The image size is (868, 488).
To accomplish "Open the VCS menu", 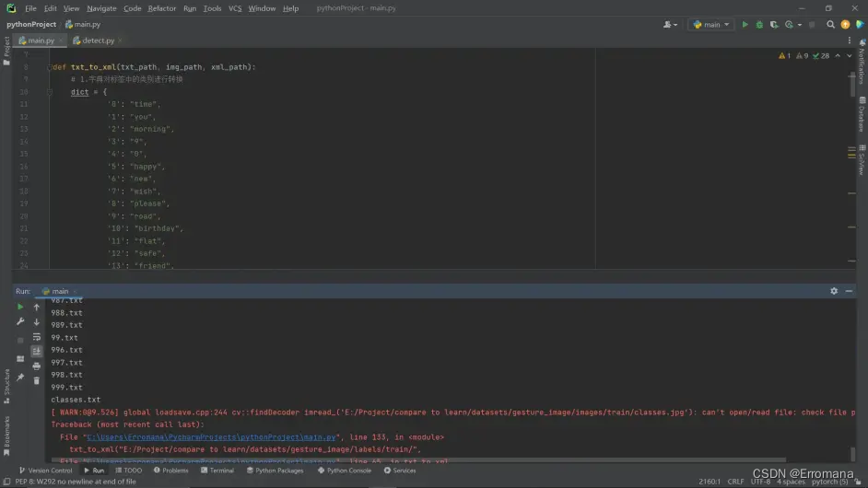I will pyautogui.click(x=235, y=8).
